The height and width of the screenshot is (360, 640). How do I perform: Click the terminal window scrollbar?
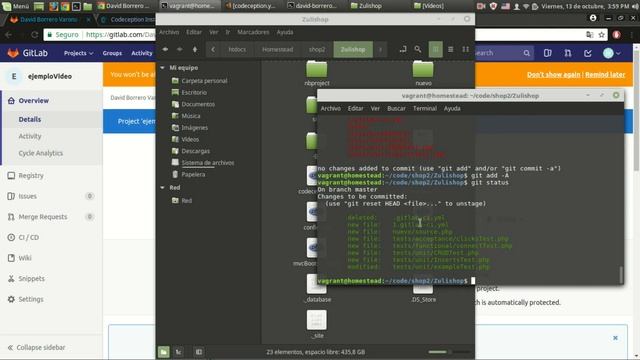[x=621, y=274]
